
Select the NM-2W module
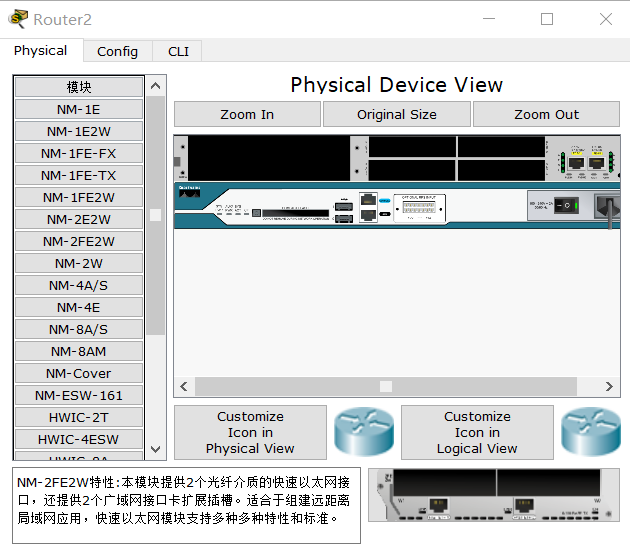(x=79, y=264)
